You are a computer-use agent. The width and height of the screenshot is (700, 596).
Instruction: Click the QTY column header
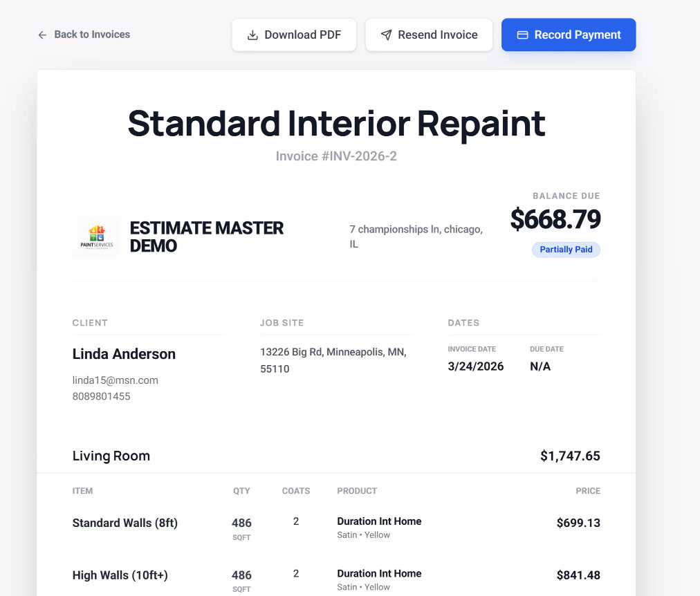(x=241, y=491)
